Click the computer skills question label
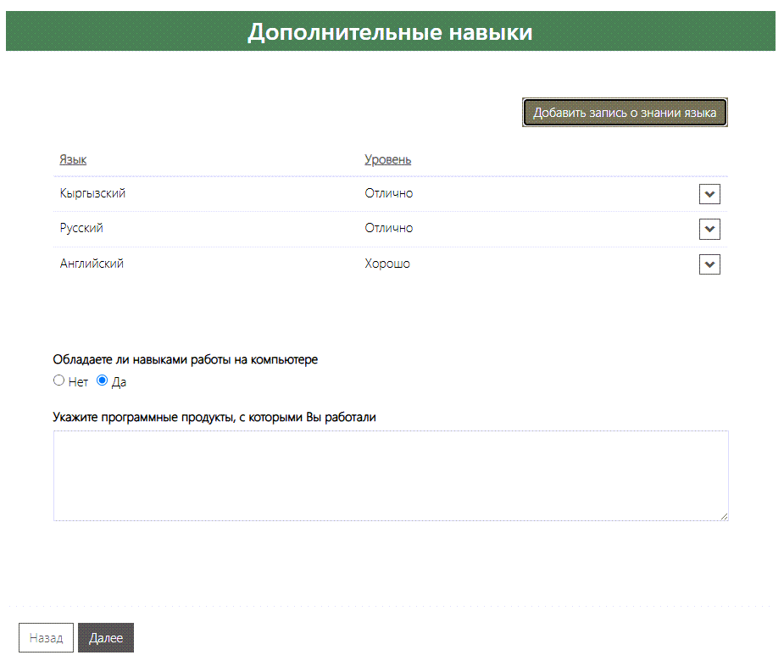784x672 pixels. point(186,359)
